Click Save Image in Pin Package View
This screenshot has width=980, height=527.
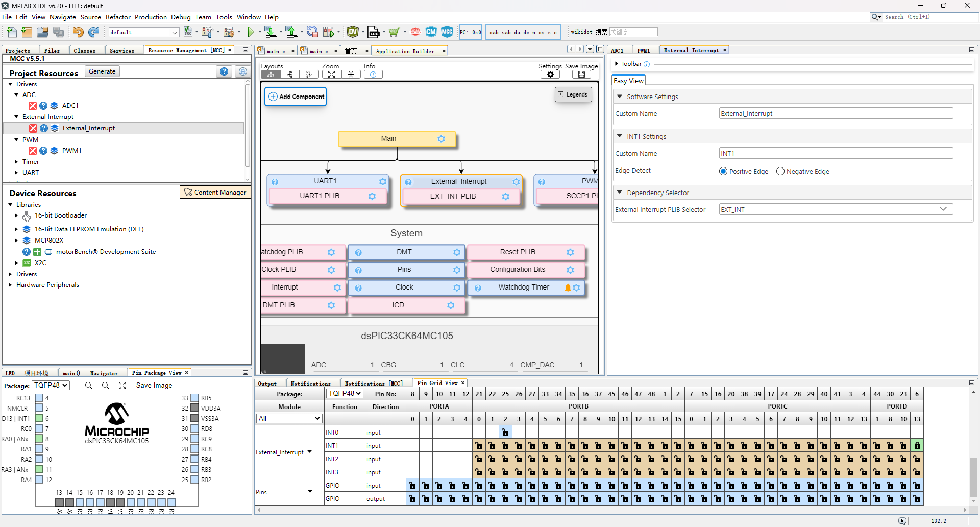click(x=154, y=386)
